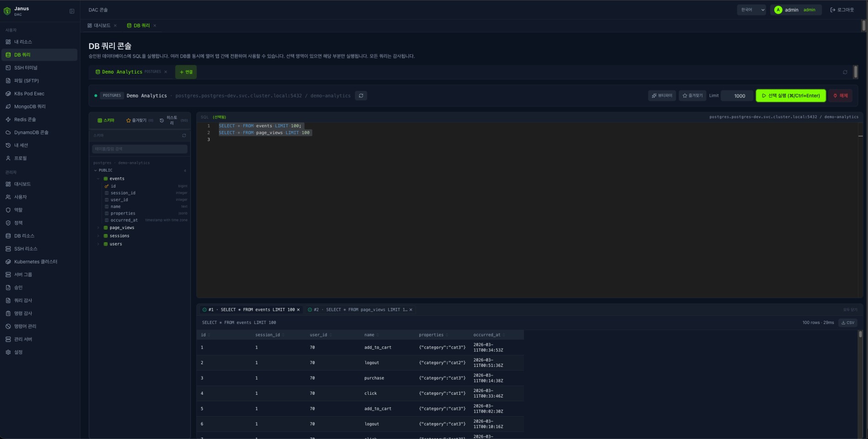The height and width of the screenshot is (439, 868).
Task: Open Redis 콘솔 in the sidebar
Action: click(39, 119)
